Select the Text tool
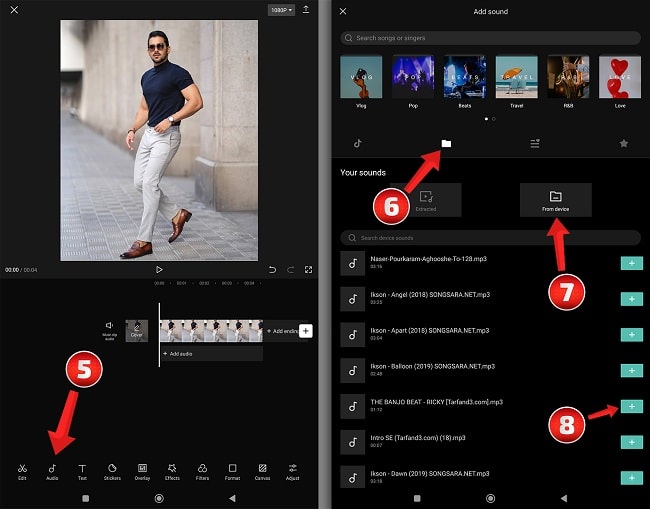Viewport: 650px width, 509px height. 82,472
